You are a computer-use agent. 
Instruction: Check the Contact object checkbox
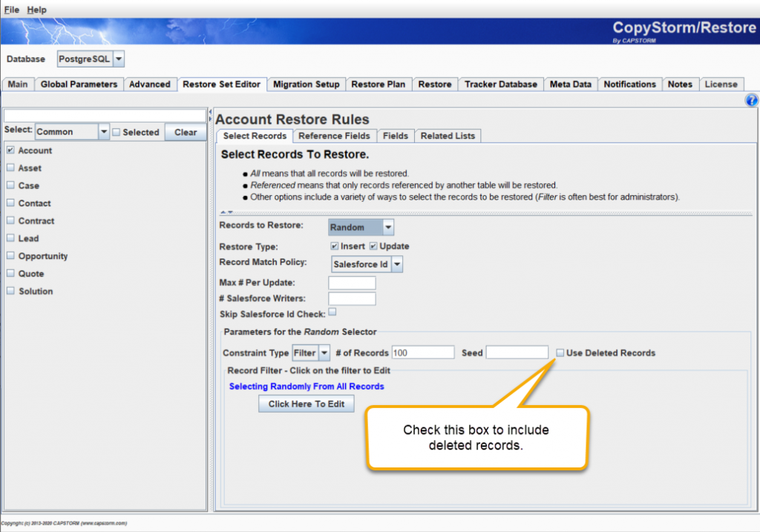click(x=10, y=203)
